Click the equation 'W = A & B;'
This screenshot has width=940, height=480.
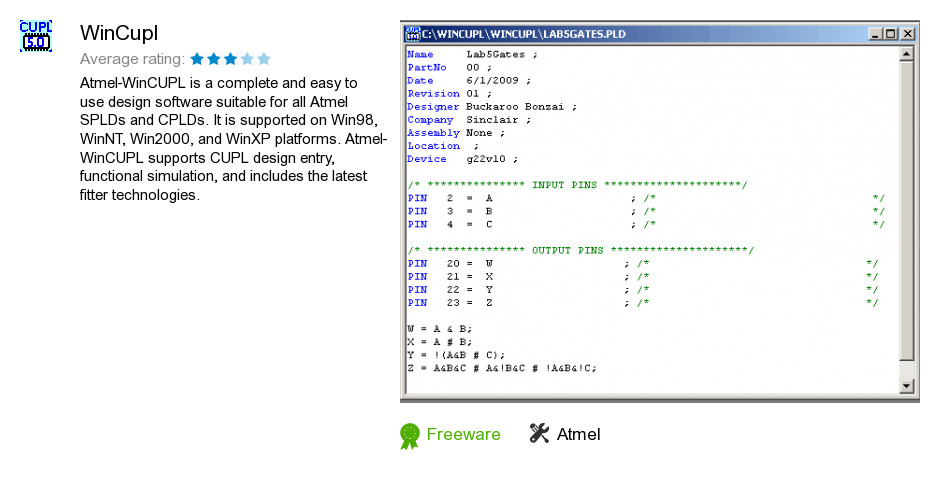click(x=440, y=329)
